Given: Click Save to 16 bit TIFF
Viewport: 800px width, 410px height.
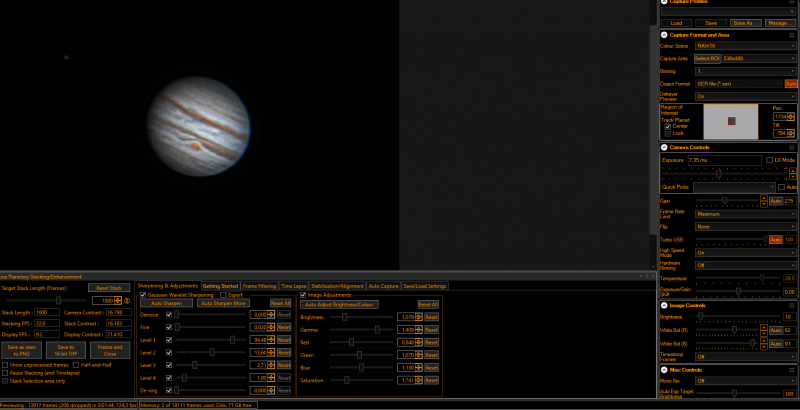Looking at the screenshot, I should tap(65, 350).
